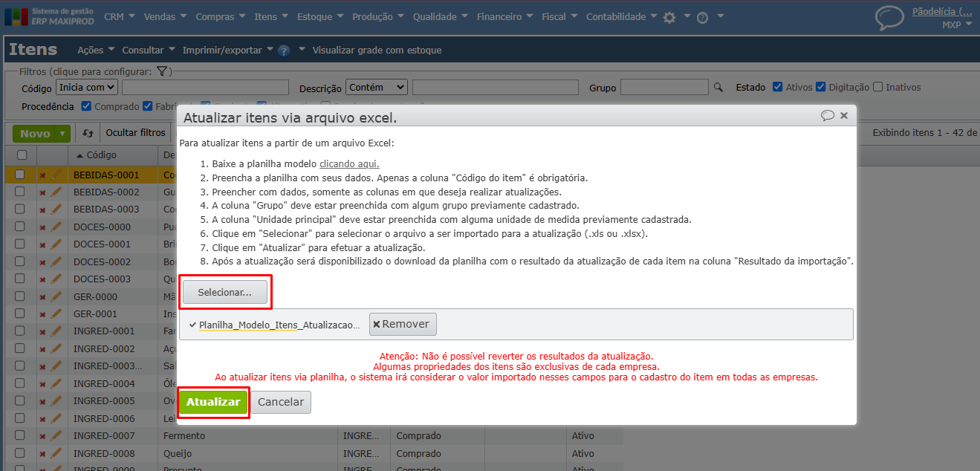Open the Estoque menu
980x471 pixels.
321,16
